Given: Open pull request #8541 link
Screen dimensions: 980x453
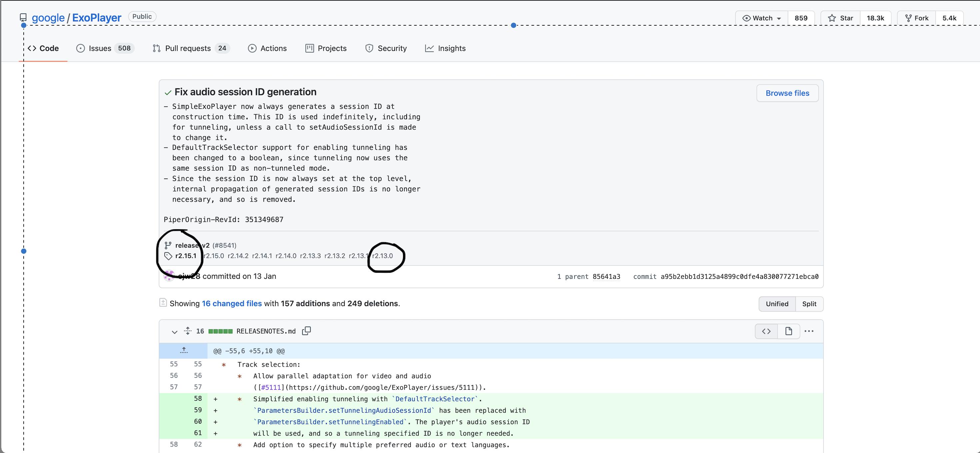Looking at the screenshot, I should click(x=224, y=245).
